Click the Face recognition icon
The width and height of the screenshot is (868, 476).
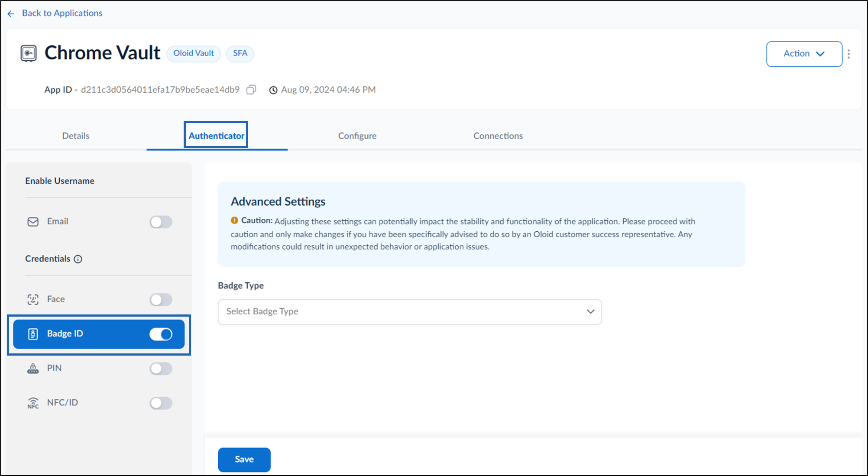(33, 299)
